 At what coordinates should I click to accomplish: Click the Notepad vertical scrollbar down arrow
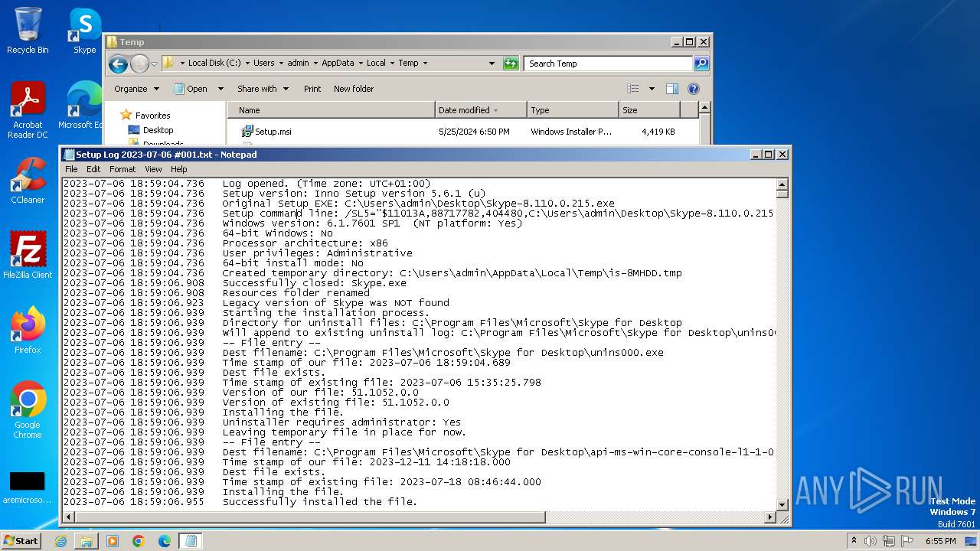point(782,504)
